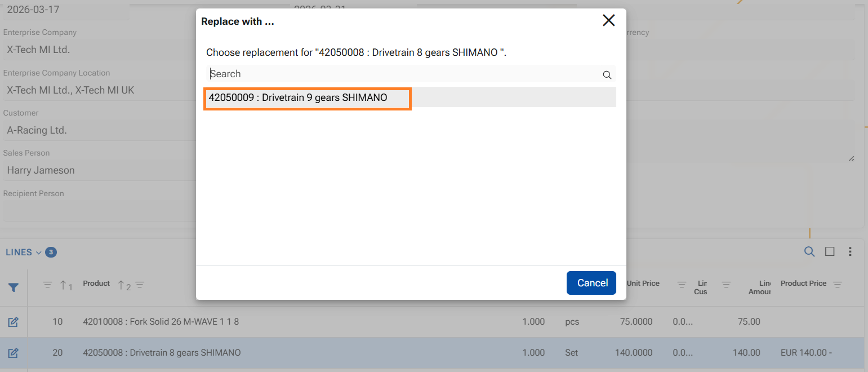The height and width of the screenshot is (372, 868).
Task: Edit line 10 Fork Solid row
Action: tap(14, 322)
